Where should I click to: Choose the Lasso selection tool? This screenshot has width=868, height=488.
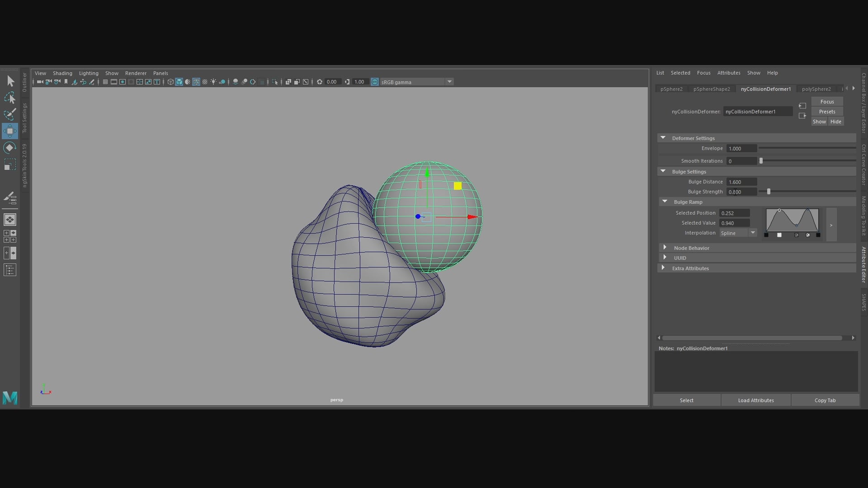[x=10, y=98]
